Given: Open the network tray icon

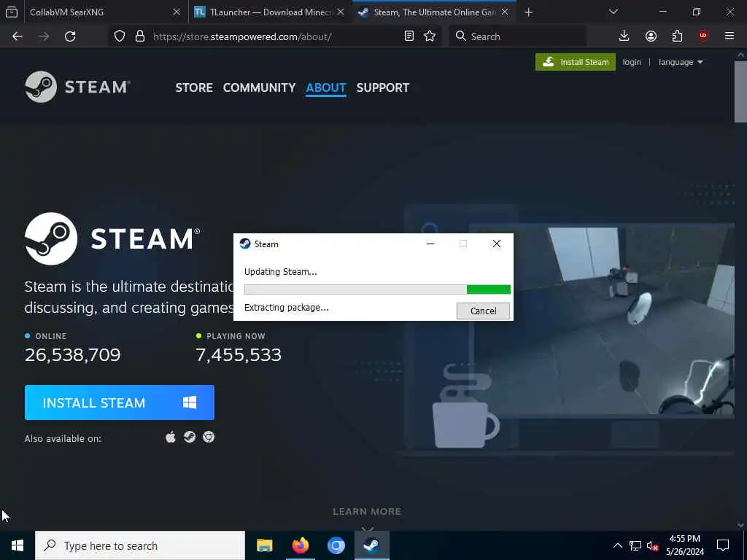Looking at the screenshot, I should point(635,545).
